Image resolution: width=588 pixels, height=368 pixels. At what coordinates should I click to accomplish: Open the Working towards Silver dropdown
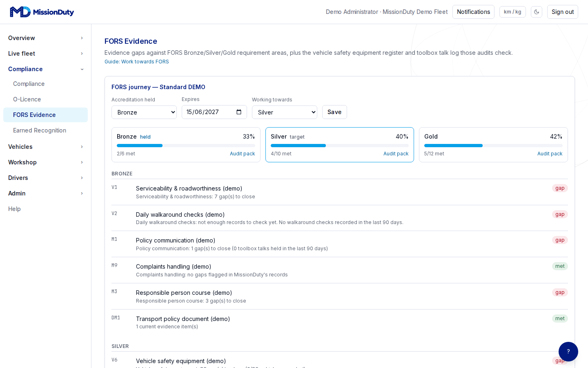(285, 112)
